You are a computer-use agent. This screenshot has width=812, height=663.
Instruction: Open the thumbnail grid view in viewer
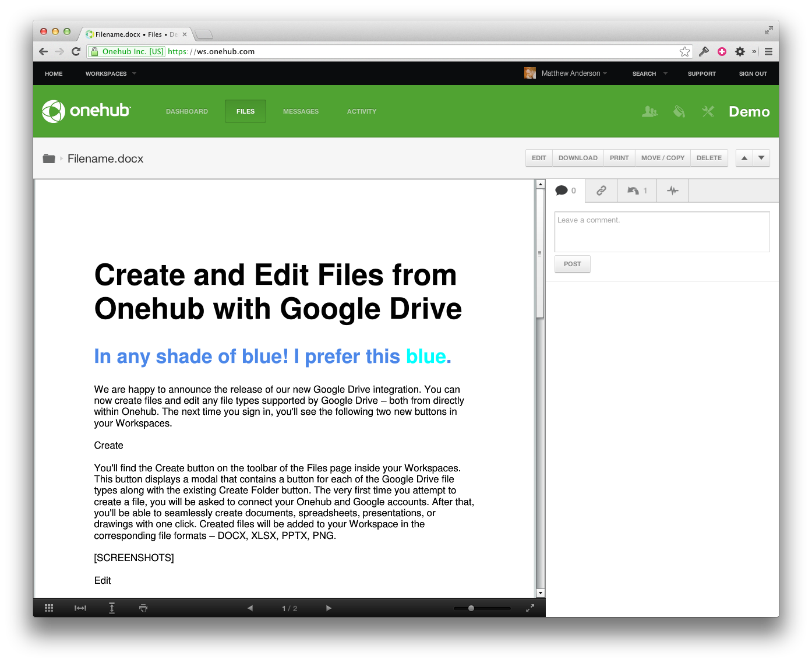click(x=49, y=608)
